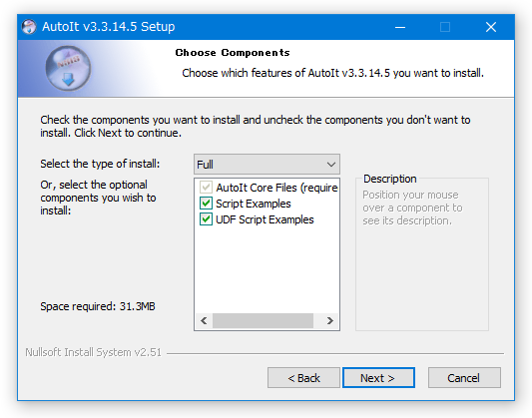Select the Script Examples item label

pos(254,204)
